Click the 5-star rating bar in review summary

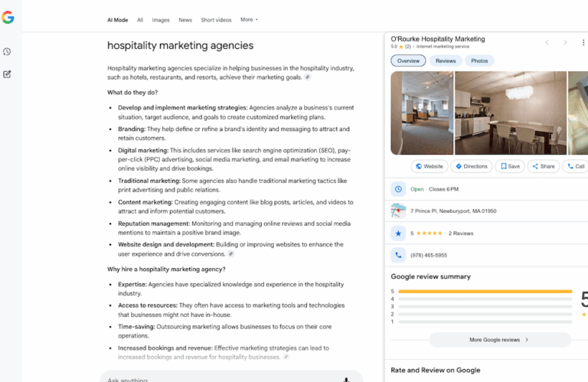tap(485, 291)
